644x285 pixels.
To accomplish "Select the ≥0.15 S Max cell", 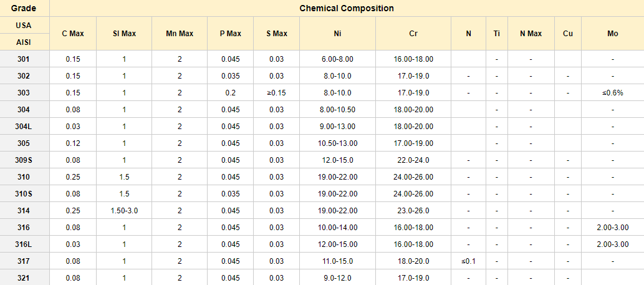I will (x=277, y=93).
